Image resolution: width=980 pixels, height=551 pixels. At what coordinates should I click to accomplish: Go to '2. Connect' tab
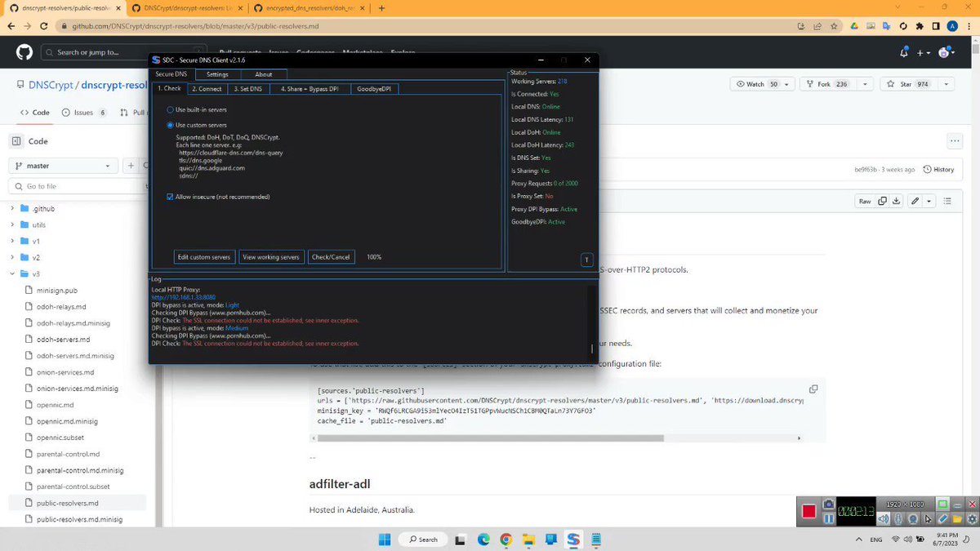(x=206, y=88)
